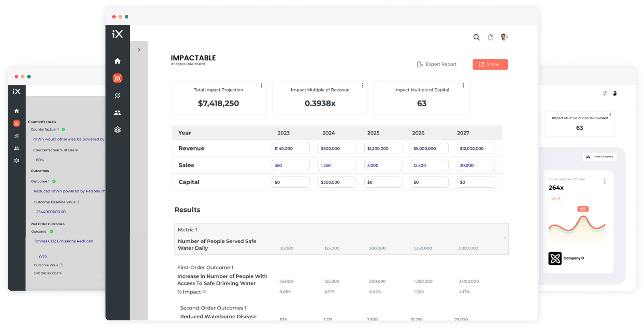Edit the 2027 Revenue field $12,000,000

click(476, 149)
